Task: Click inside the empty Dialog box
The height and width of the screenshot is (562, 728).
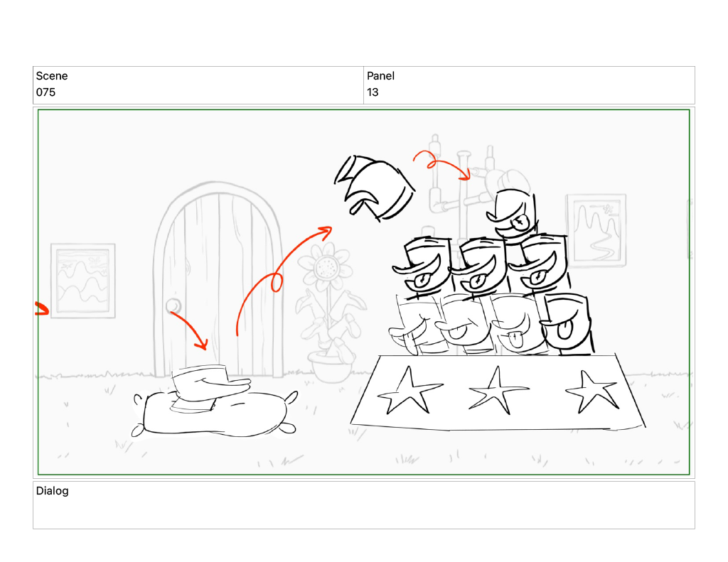Action: 363,505
